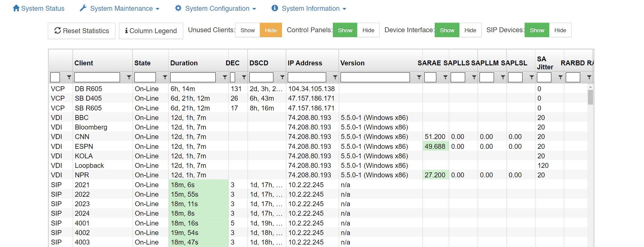Hide Control Panels

368,30
